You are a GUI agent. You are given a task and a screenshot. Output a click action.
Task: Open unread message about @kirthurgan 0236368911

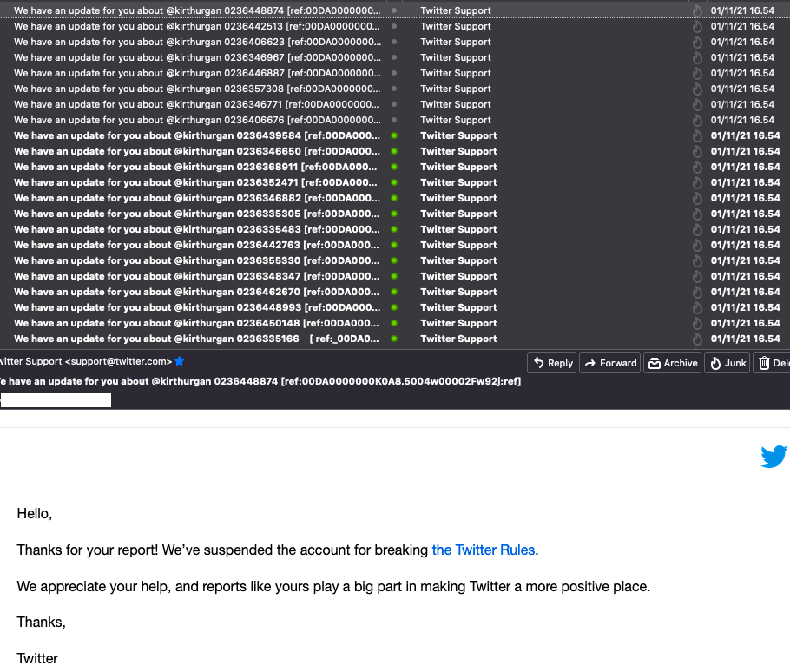(197, 167)
